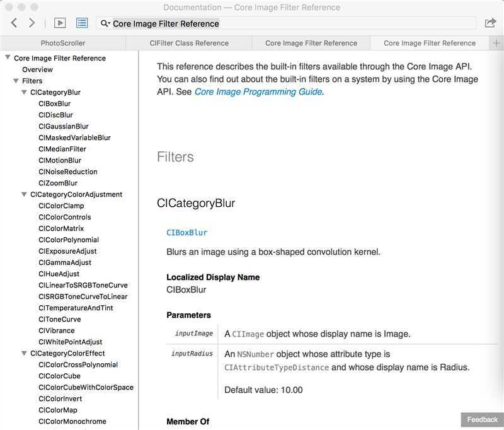Click the Feedback button
Viewport: 504px width, 430px height.
click(x=482, y=420)
